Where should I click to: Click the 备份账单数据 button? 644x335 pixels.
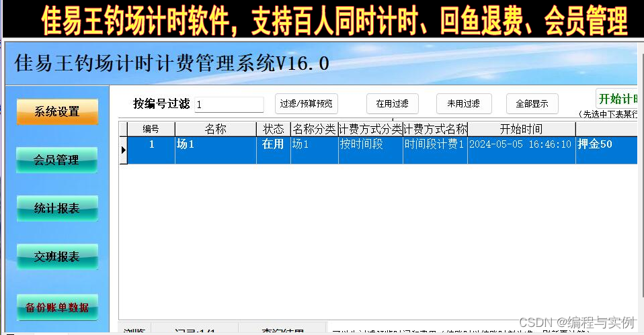pyautogui.click(x=57, y=307)
